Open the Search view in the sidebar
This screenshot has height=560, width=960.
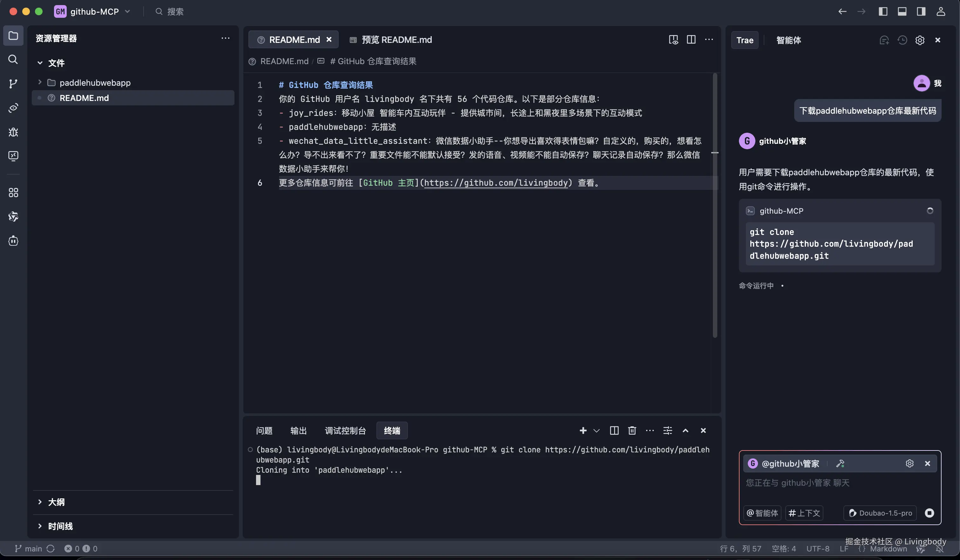click(13, 59)
